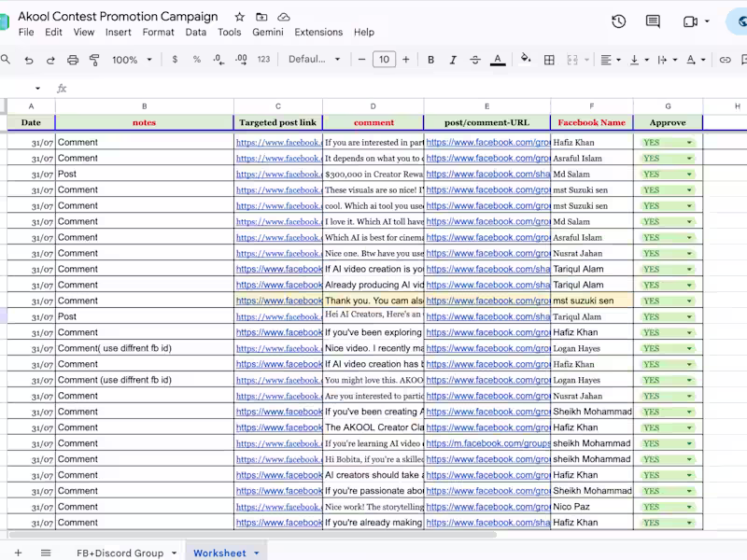Screen dimensions: 747x560
Task: Open the Data menu
Action: [196, 33]
